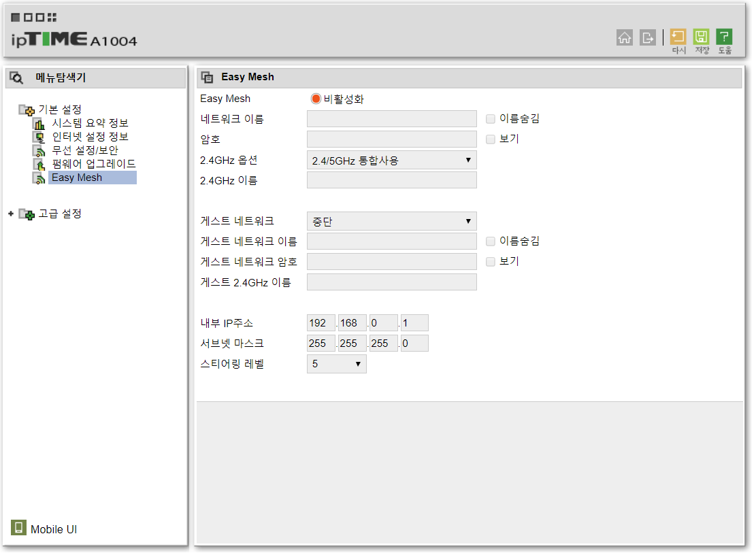
Task: Open 펌웨어 업그레이드 menu item
Action: click(94, 164)
